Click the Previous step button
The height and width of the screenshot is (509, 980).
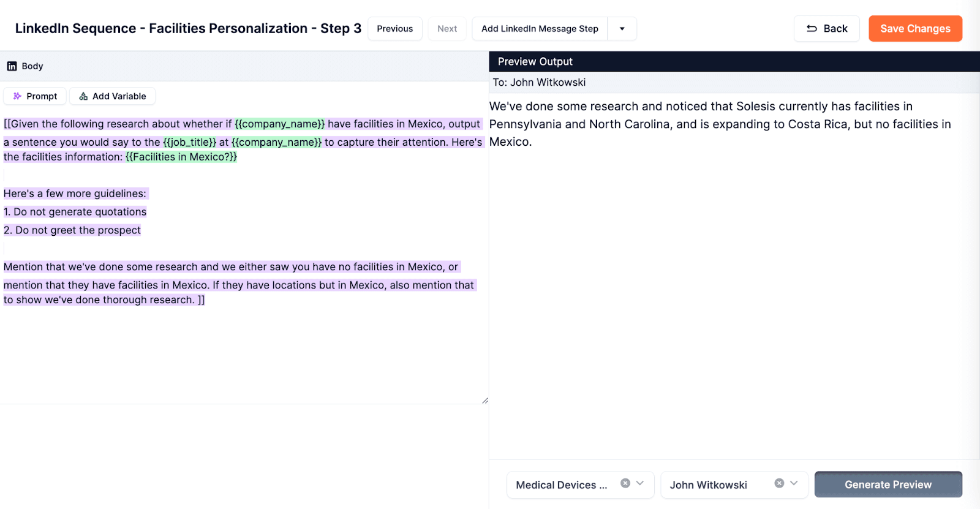coord(394,29)
